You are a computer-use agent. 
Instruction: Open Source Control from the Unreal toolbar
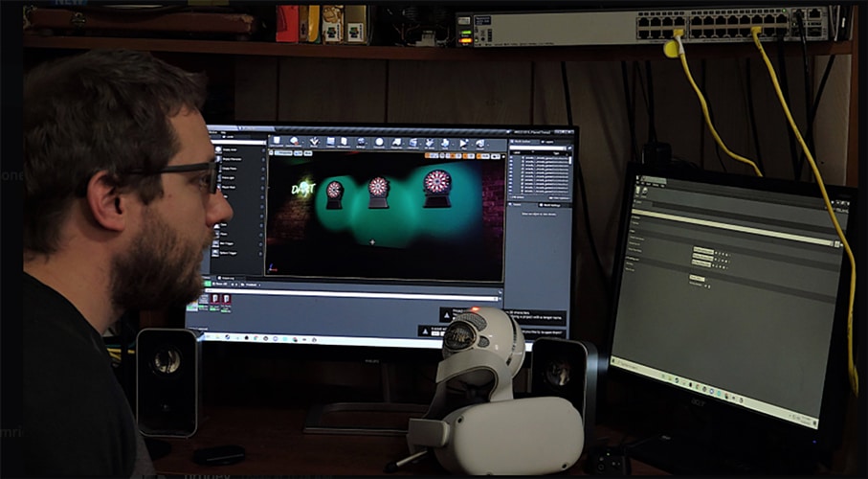294,142
